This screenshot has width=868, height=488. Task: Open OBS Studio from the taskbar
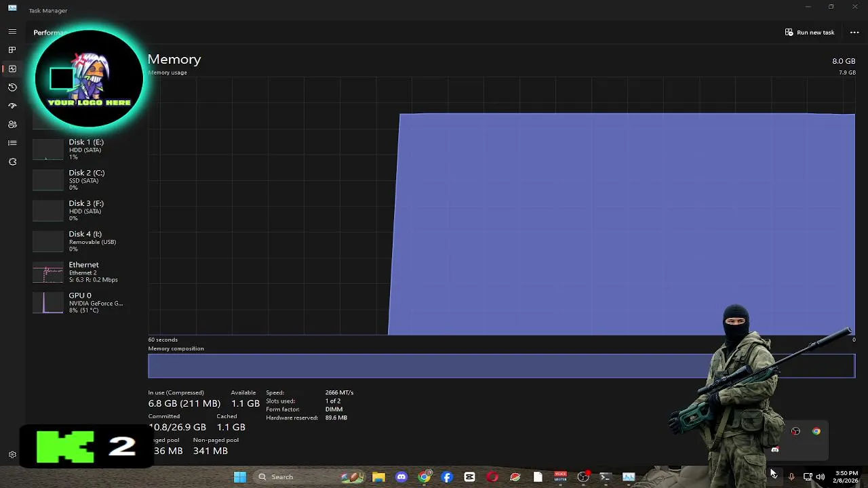[x=583, y=476]
